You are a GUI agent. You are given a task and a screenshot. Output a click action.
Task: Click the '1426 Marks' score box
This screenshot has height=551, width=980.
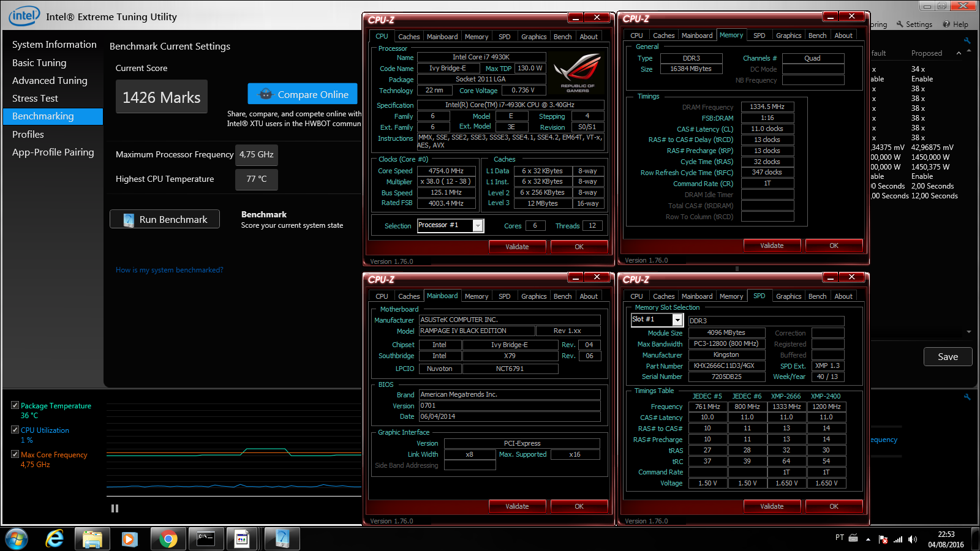tap(162, 97)
